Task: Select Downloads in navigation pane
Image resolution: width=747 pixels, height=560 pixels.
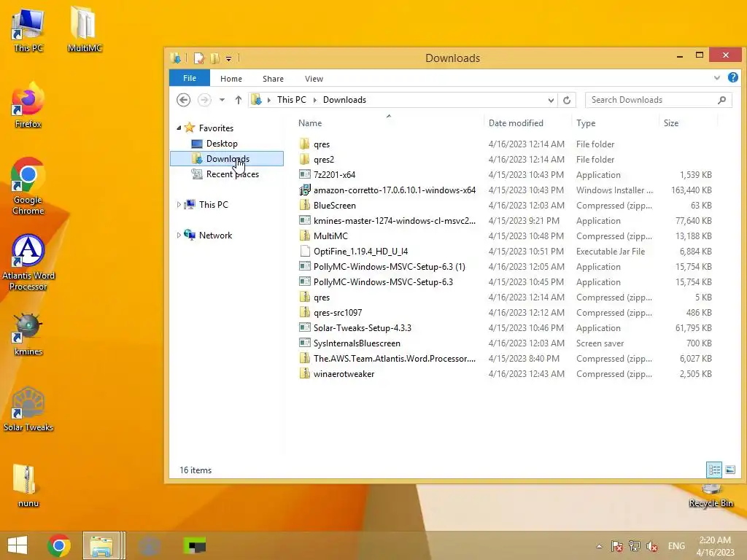Action: pyautogui.click(x=227, y=158)
